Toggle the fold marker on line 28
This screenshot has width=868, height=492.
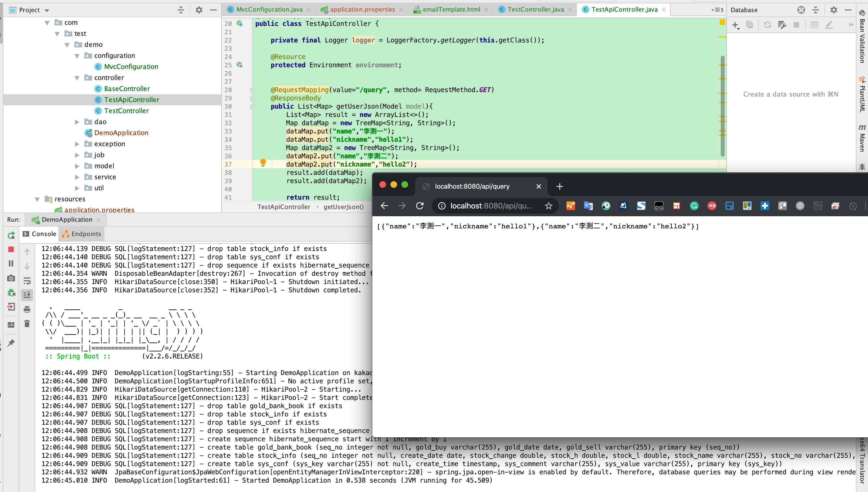[252, 90]
